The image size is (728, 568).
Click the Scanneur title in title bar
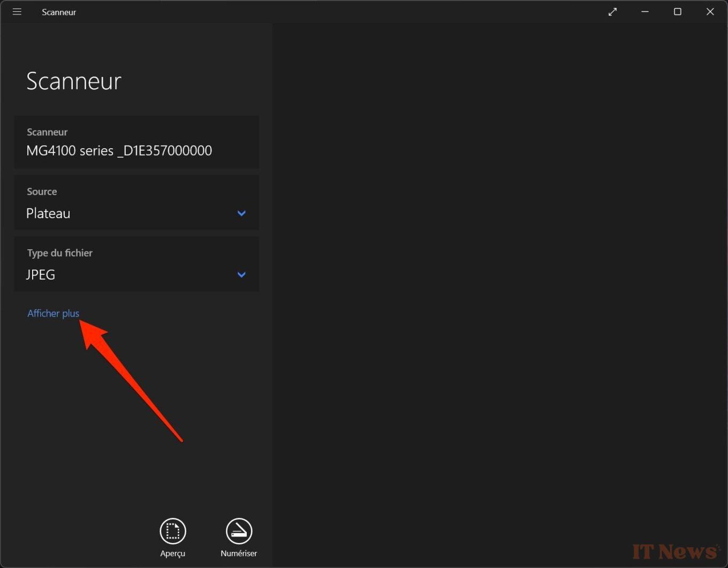(59, 12)
